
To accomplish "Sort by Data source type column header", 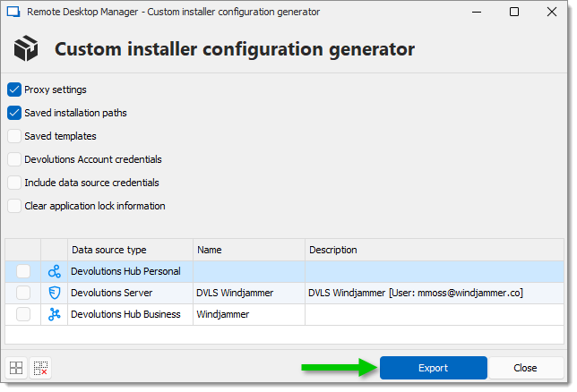I will pos(130,250).
